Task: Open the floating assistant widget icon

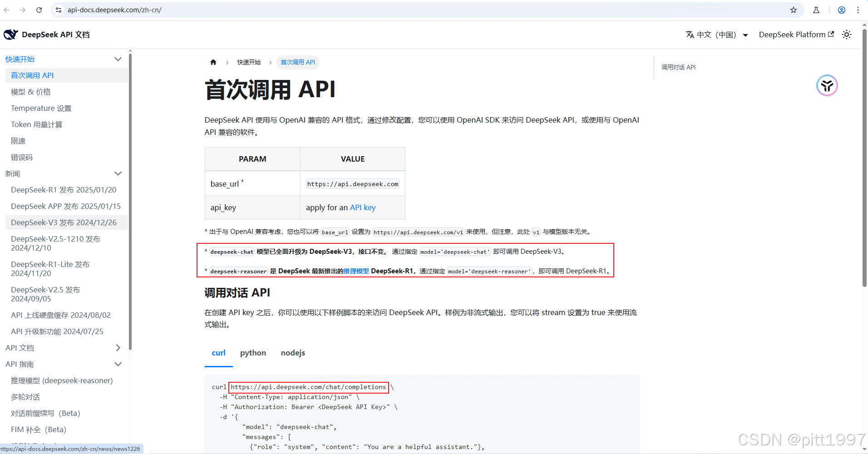Action: pos(827,85)
